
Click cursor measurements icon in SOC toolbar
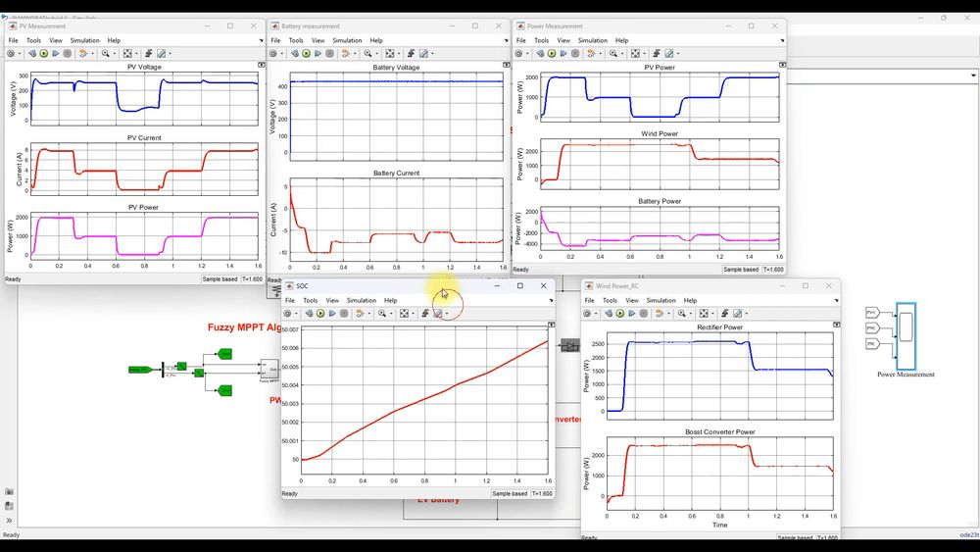(x=438, y=314)
